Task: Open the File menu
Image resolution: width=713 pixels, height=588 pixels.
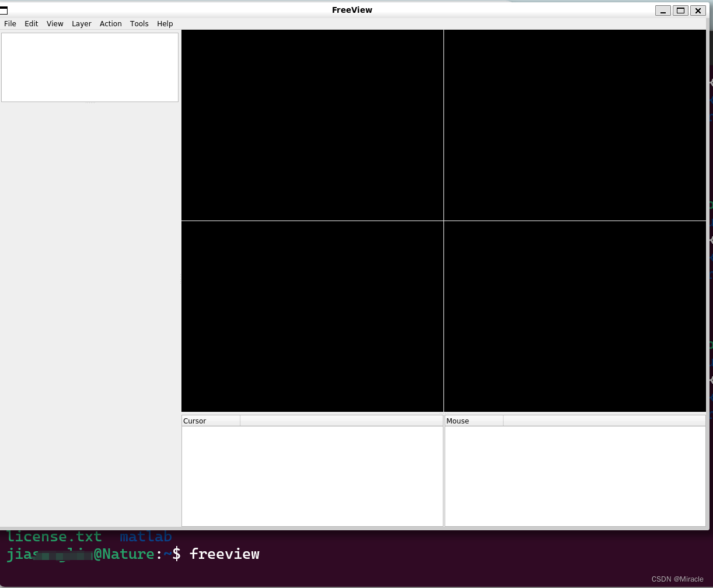Action: pyautogui.click(x=10, y=24)
